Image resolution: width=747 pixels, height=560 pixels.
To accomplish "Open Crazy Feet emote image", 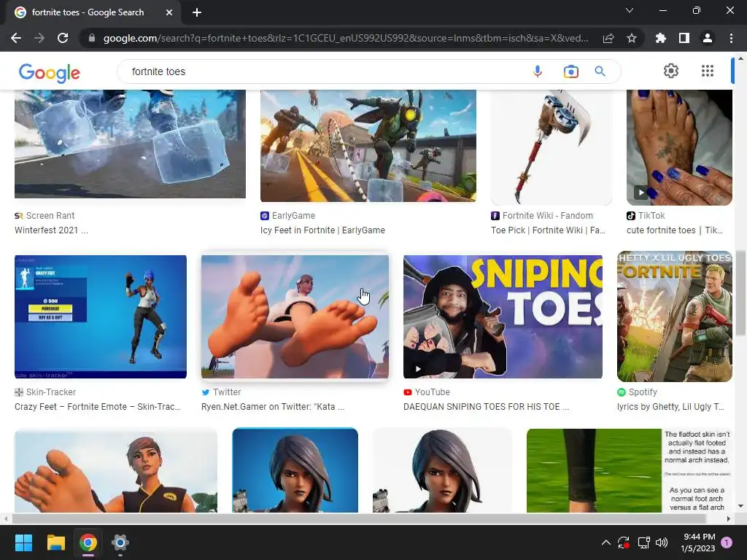I will [x=101, y=316].
